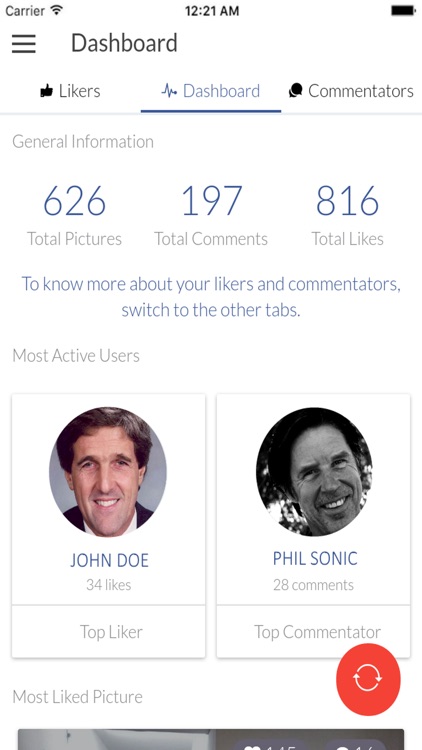The height and width of the screenshot is (750, 422).
Task: Open the hamburger menu
Action: coord(24,44)
